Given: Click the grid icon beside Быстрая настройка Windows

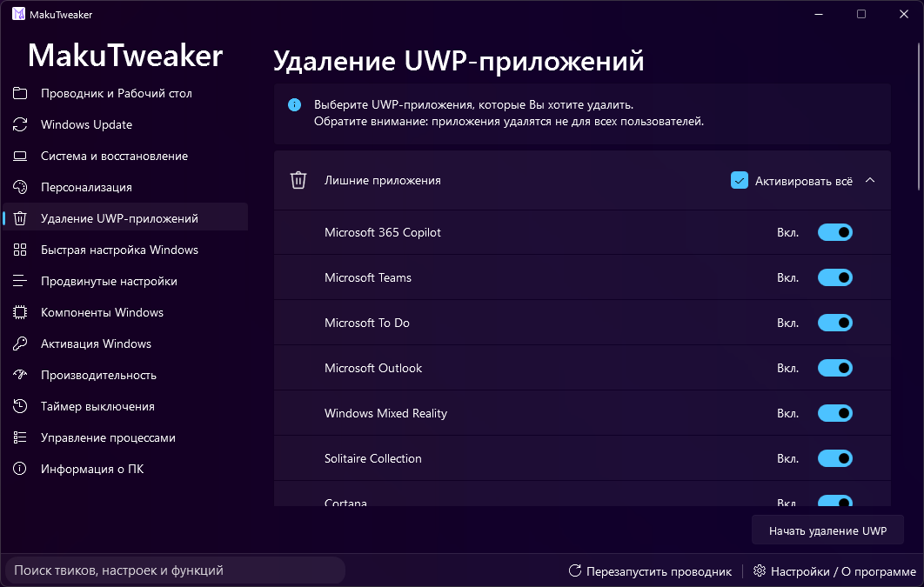Looking at the screenshot, I should 20,250.
